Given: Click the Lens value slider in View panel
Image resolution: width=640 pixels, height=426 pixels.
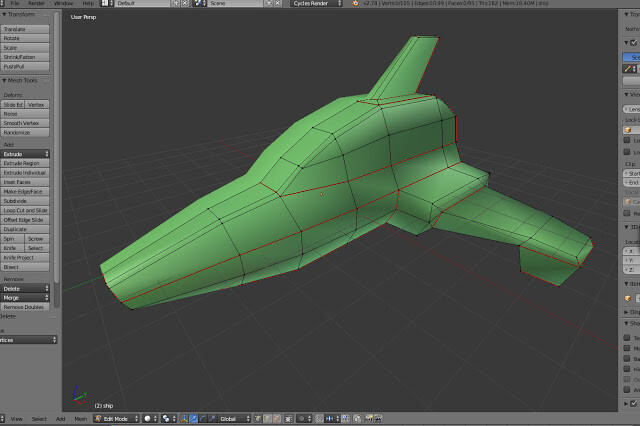Looking at the screenshot, I should click(x=631, y=109).
